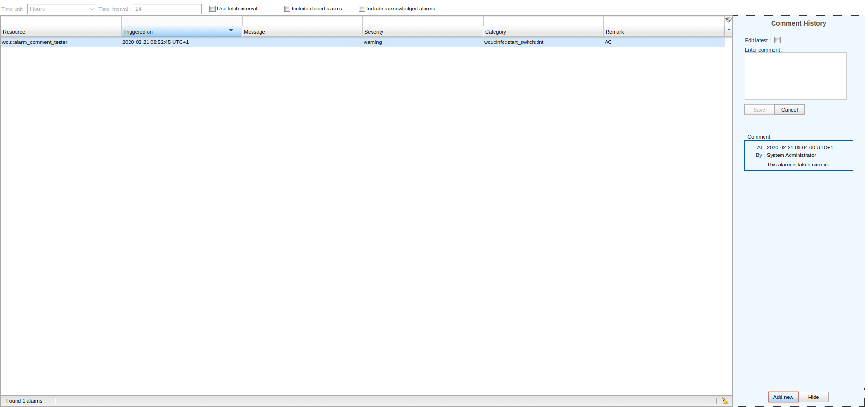This screenshot has height=407, width=868.
Task: Click the filter box above Message column
Action: 302,21
